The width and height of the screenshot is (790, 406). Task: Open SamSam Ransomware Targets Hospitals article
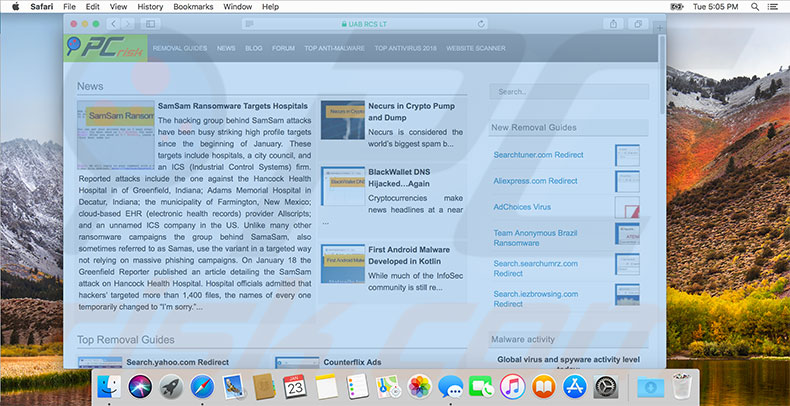tap(232, 106)
